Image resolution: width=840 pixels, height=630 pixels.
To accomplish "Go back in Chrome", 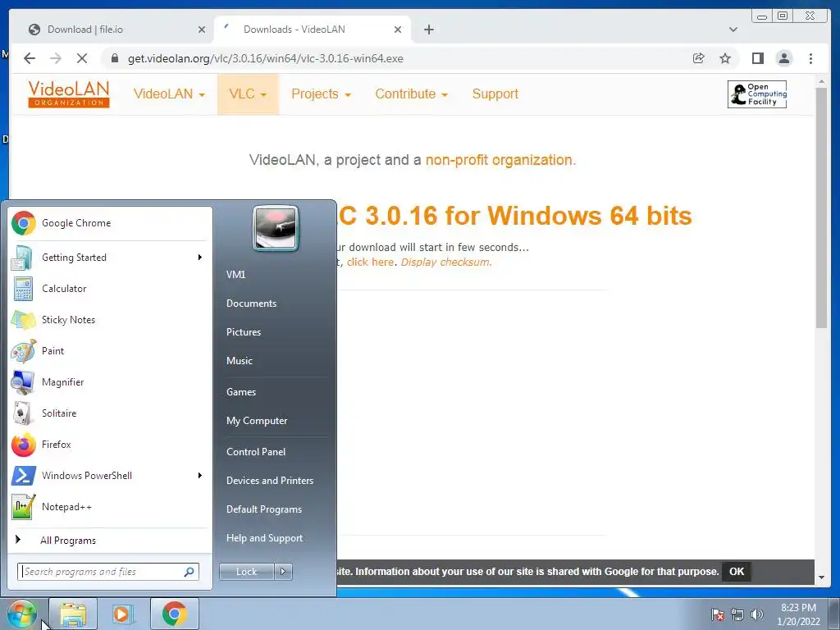I will (x=30, y=58).
